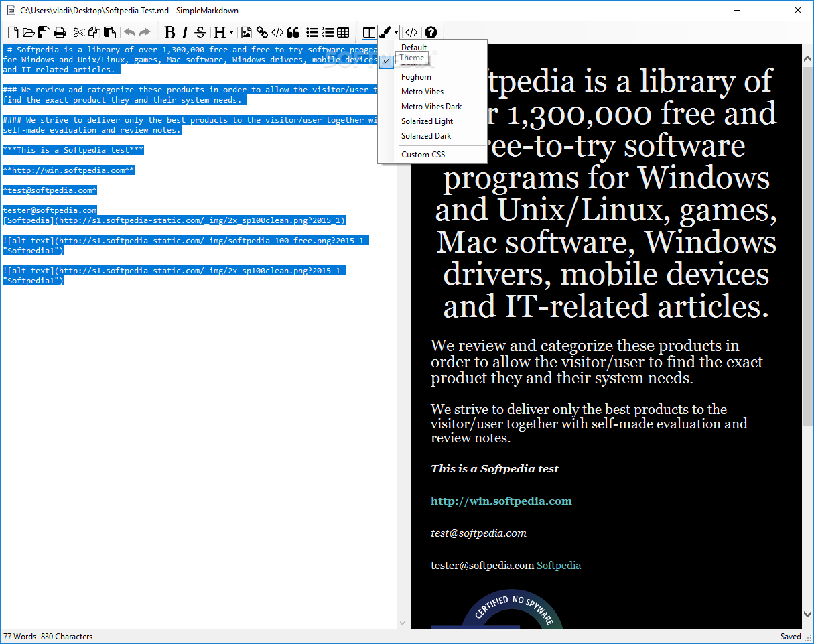Open heading levels dropdown arrow next to H
This screenshot has width=814, height=644.
(x=232, y=32)
